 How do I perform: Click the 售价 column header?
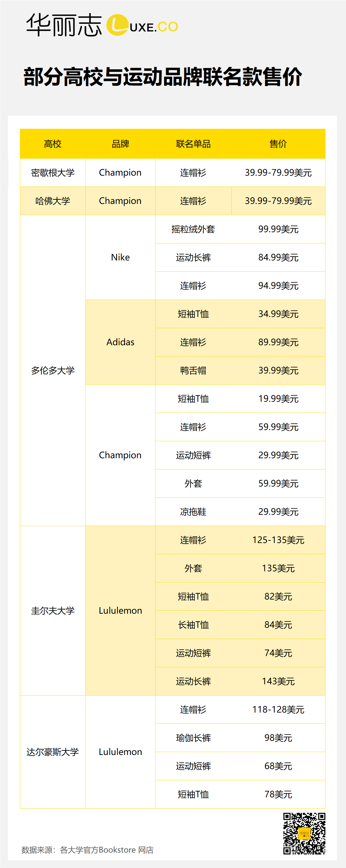[278, 144]
